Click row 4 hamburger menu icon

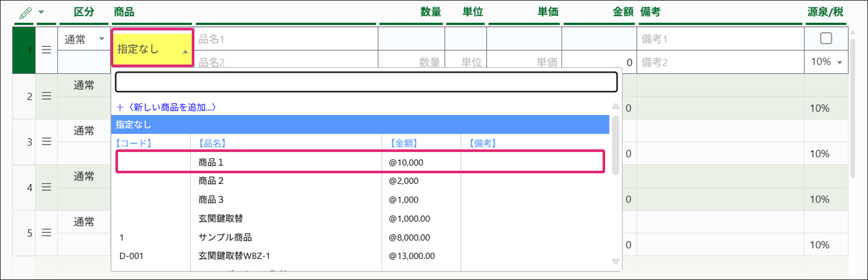click(x=46, y=187)
